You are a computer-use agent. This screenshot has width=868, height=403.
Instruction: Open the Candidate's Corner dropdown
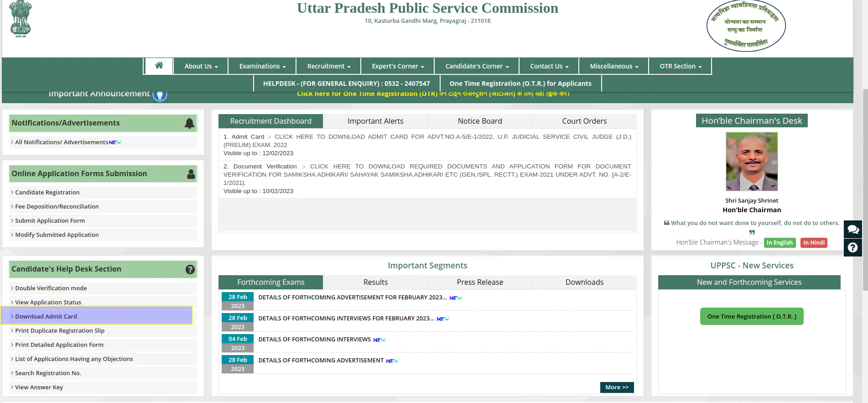[x=477, y=66]
